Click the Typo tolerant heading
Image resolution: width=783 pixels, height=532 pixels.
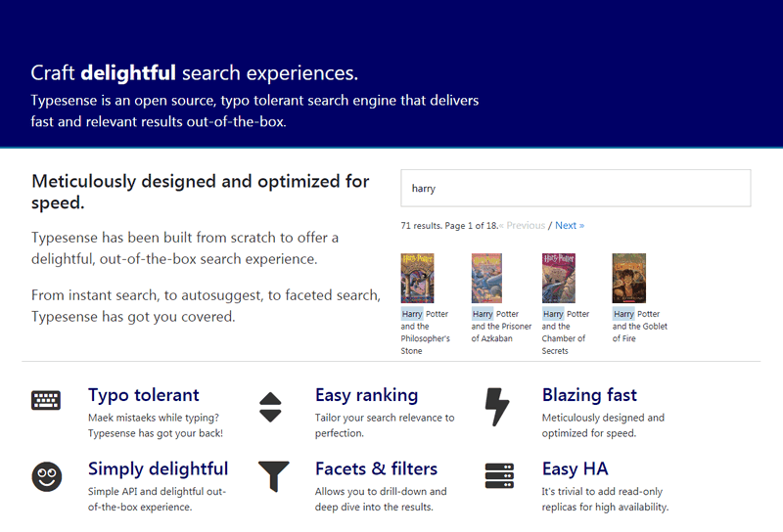click(x=144, y=395)
